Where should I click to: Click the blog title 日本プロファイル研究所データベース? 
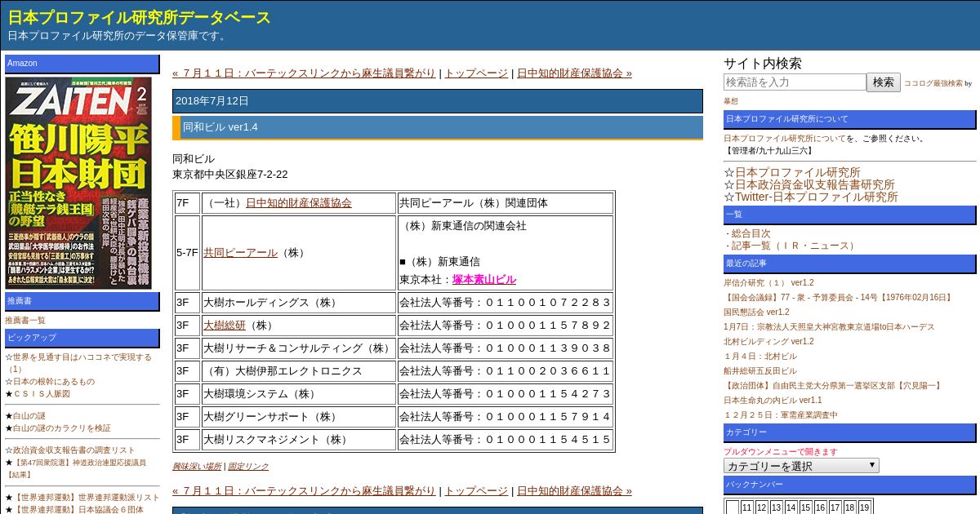(x=139, y=18)
